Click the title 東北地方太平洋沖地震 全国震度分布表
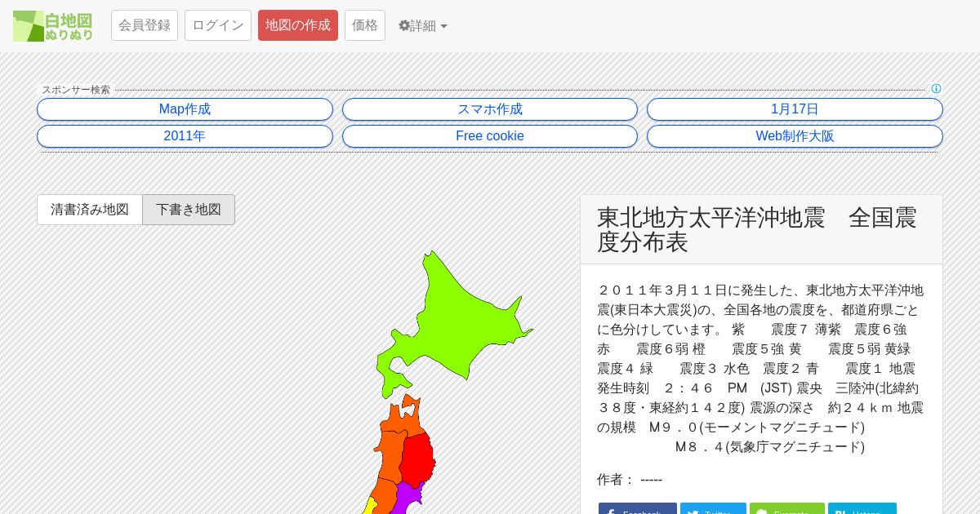This screenshot has width=980, height=514. (x=757, y=229)
